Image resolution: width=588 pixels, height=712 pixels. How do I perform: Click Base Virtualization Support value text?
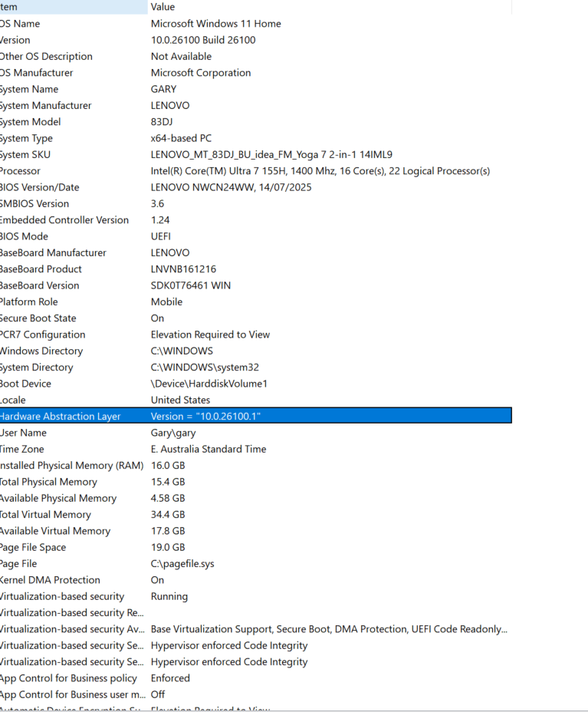coord(329,629)
